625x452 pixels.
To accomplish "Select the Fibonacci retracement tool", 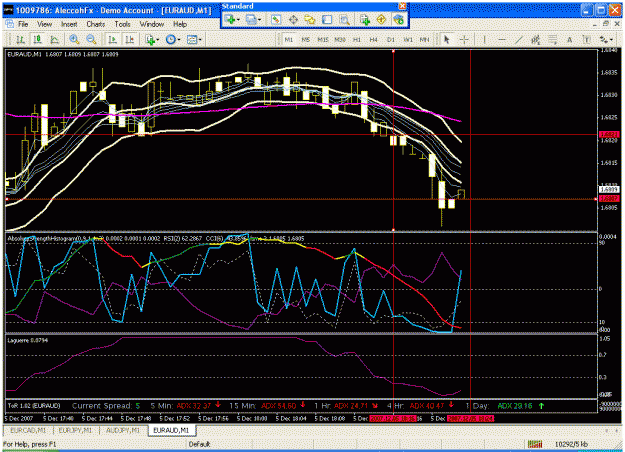I will pyautogui.click(x=552, y=39).
